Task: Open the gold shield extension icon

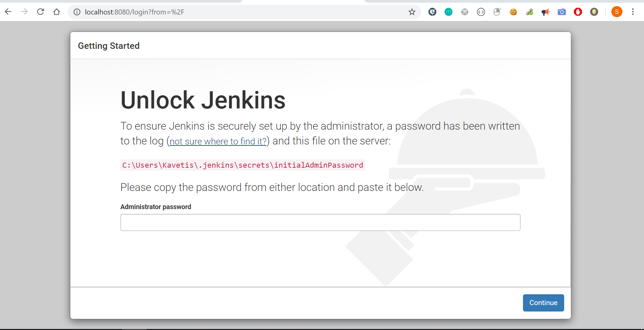Action: coord(594,12)
